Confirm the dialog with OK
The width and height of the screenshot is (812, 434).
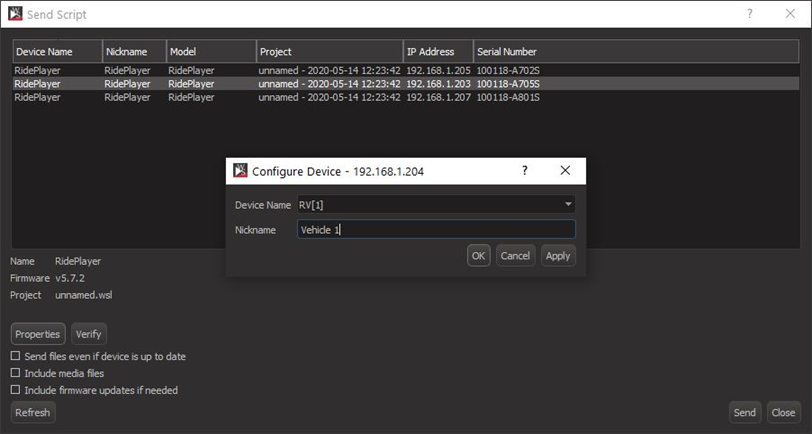pyautogui.click(x=478, y=256)
